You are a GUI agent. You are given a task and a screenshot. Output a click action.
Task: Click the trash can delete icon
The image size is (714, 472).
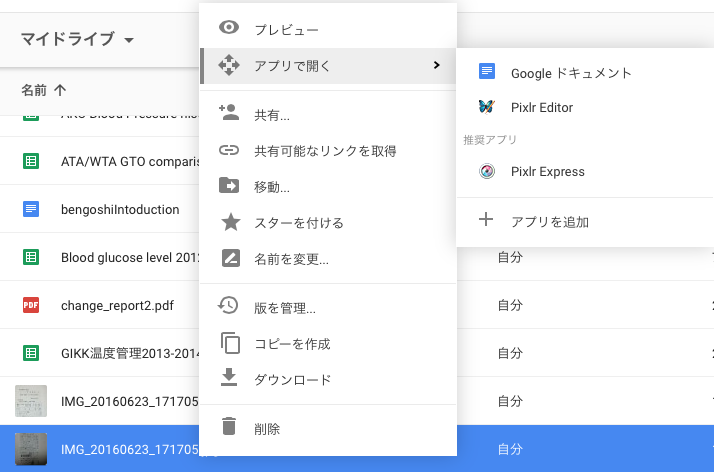point(229,426)
